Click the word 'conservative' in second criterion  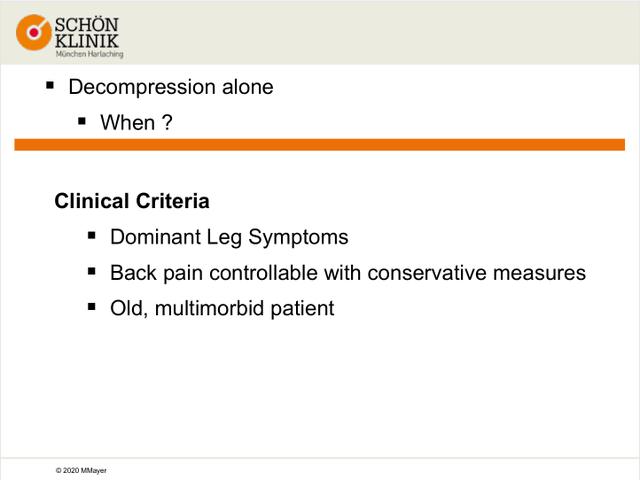point(427,273)
